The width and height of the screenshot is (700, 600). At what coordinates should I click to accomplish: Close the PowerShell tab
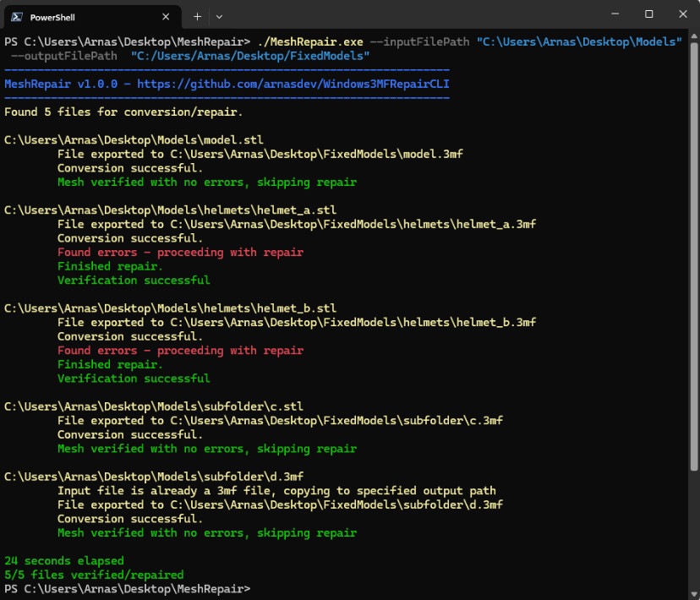click(x=166, y=17)
